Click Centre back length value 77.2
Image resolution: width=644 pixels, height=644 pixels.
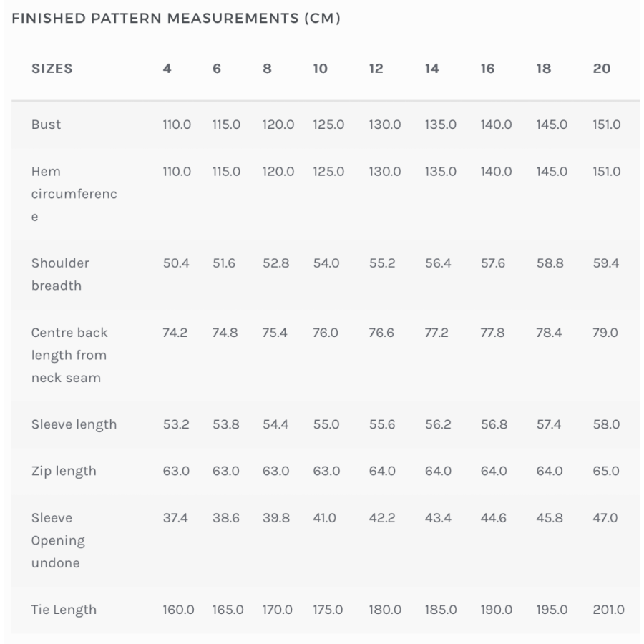click(438, 333)
